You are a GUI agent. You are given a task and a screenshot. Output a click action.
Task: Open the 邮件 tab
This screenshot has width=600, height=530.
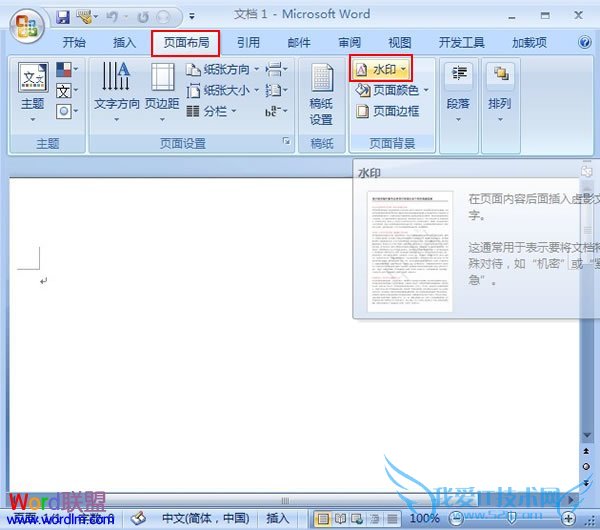pyautogui.click(x=299, y=42)
